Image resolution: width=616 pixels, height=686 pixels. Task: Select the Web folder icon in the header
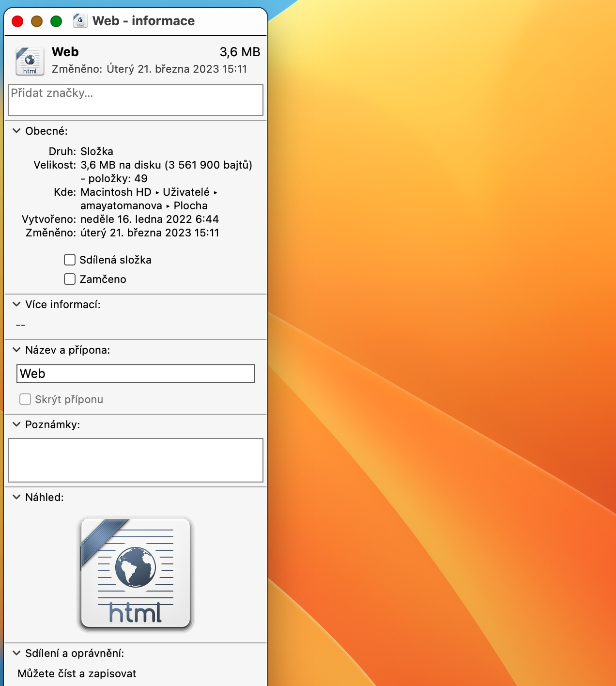30,61
